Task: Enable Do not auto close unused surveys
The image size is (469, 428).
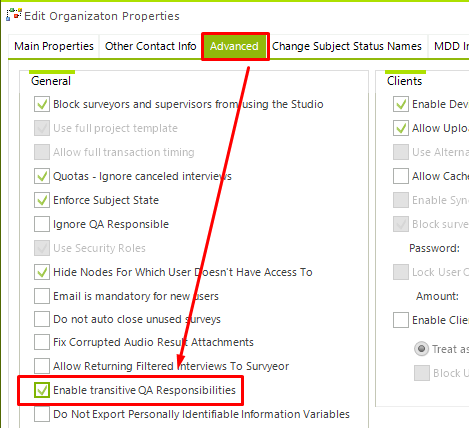Action: [42, 319]
